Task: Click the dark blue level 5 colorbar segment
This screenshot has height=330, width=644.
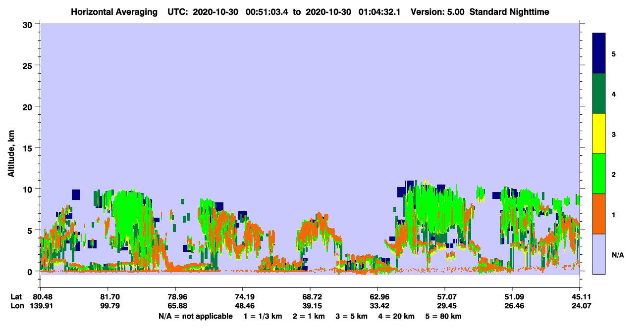Action: click(599, 53)
